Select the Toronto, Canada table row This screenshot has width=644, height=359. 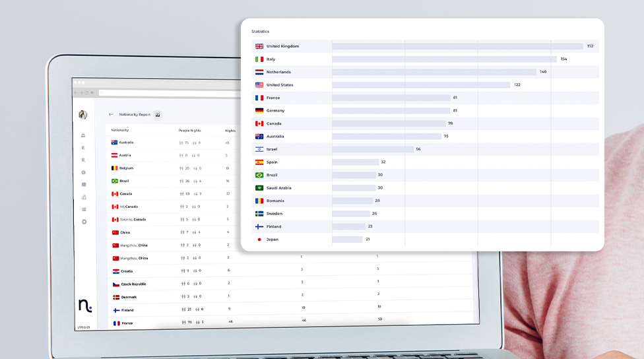pyautogui.click(x=175, y=219)
